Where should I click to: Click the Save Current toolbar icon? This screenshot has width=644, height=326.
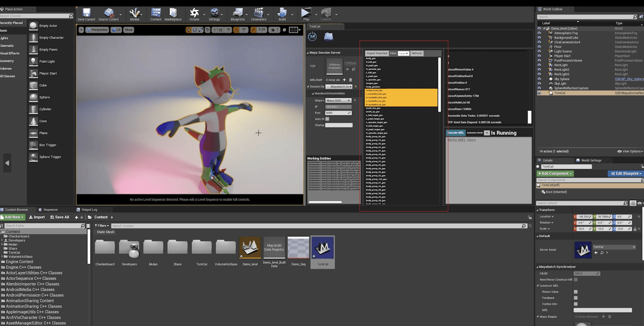[x=86, y=14]
